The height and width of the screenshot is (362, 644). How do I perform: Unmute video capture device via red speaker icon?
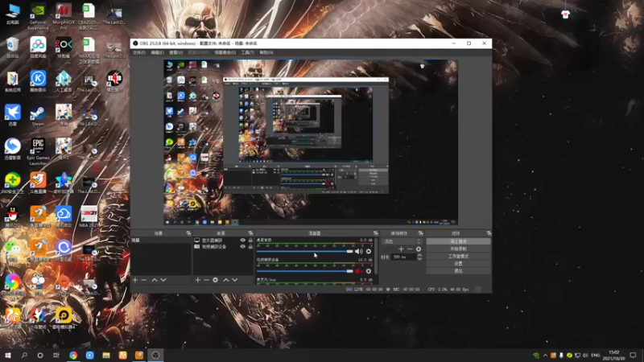(x=358, y=271)
